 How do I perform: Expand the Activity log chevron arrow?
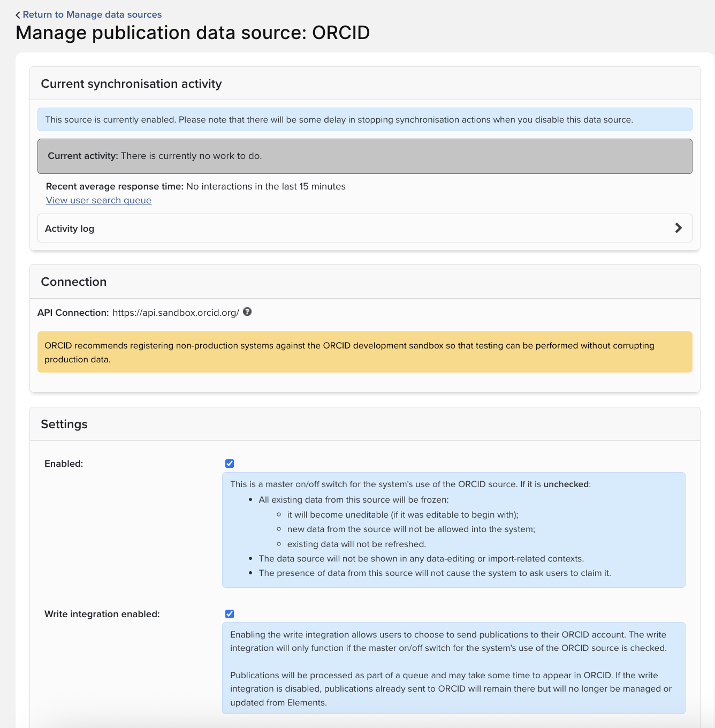click(678, 228)
